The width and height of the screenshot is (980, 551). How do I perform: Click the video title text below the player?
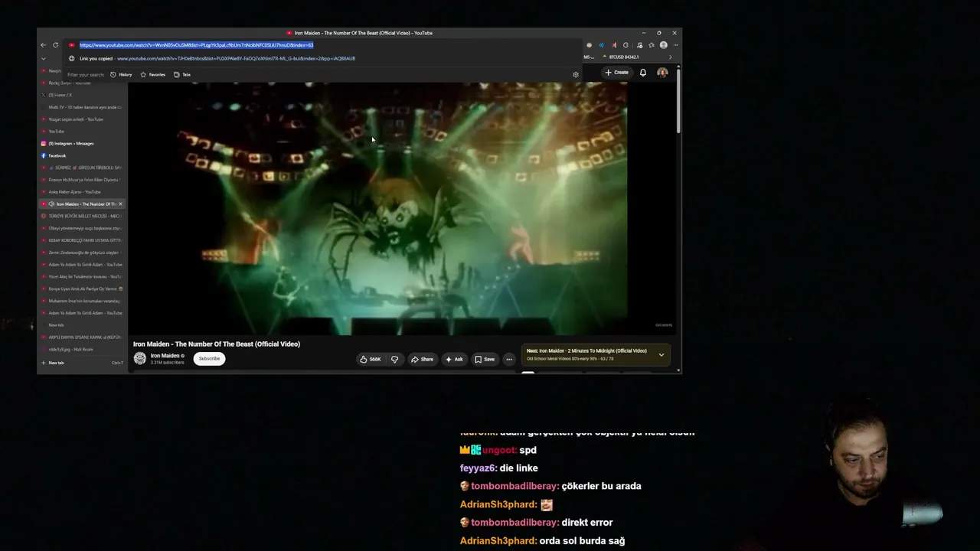pyautogui.click(x=217, y=344)
